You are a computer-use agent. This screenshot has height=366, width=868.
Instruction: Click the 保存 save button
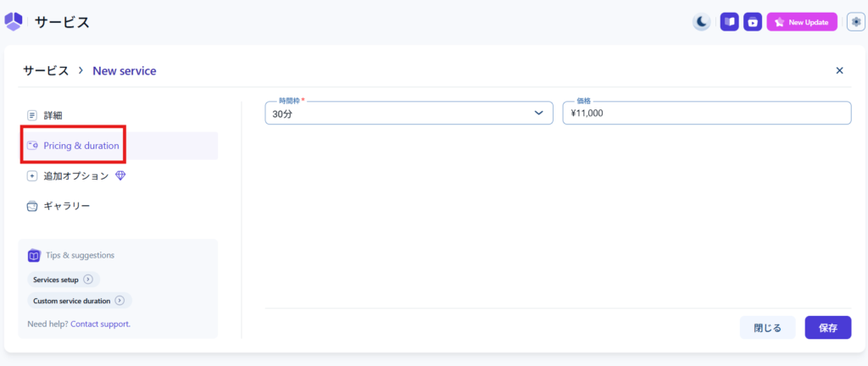827,328
